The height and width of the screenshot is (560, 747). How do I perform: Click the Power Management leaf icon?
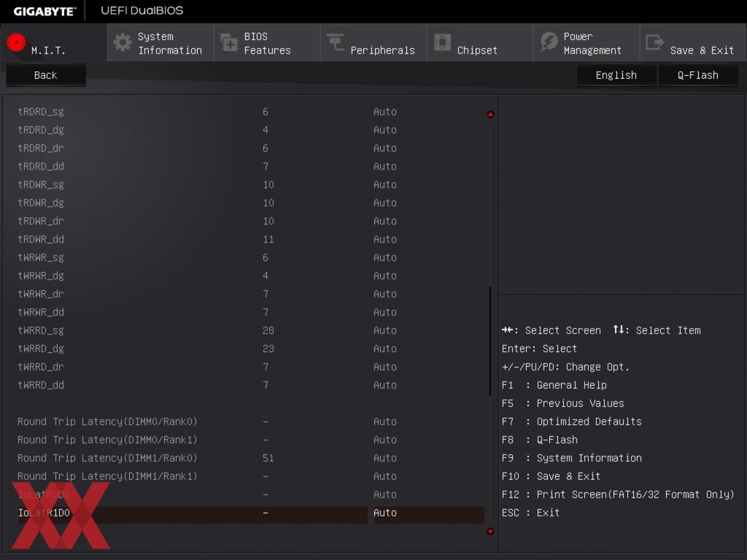(x=549, y=42)
